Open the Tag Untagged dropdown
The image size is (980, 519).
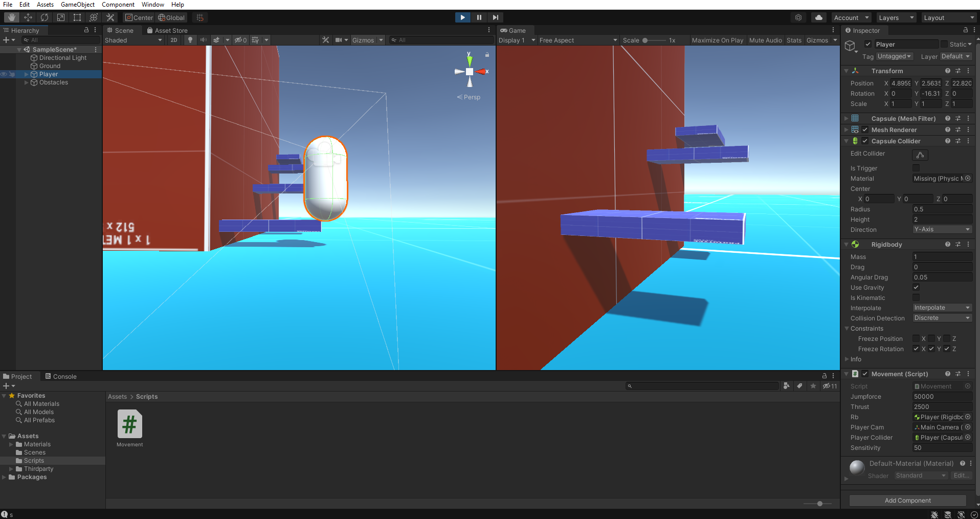coord(894,56)
